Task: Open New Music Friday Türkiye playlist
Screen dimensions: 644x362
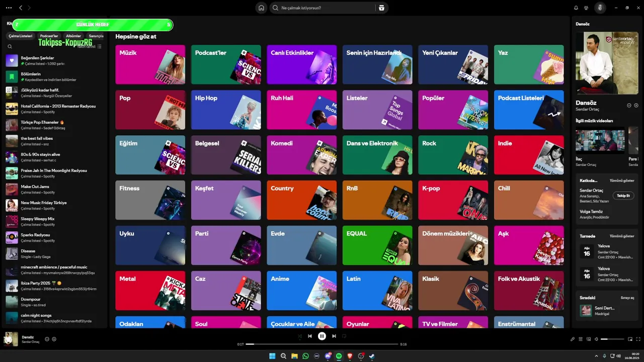Action: point(55,206)
